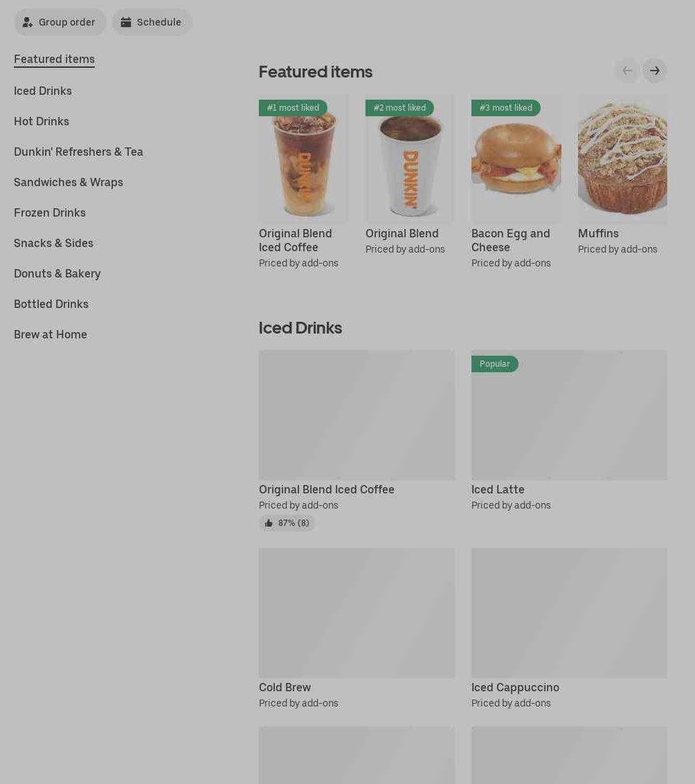695x784 pixels.
Task: Open the Cold Brew item card
Action: point(356,629)
